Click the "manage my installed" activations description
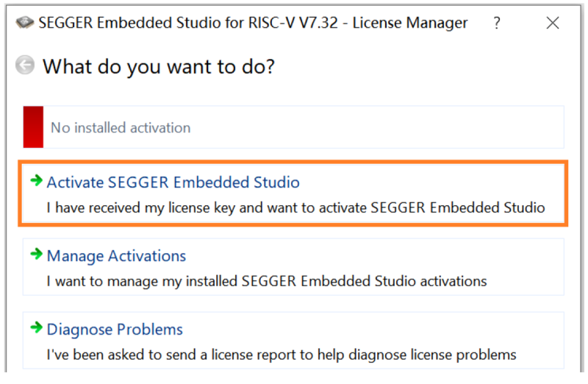588x384 pixels. (266, 281)
